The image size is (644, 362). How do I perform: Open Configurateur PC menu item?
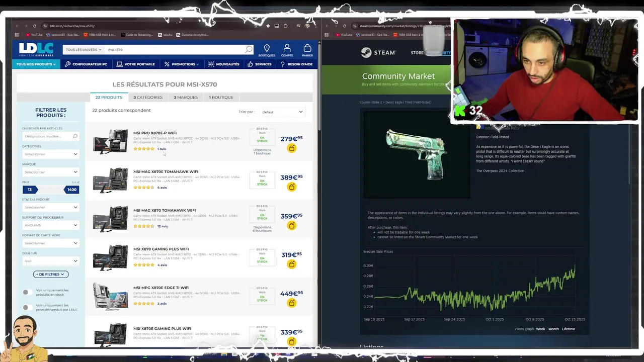pyautogui.click(x=86, y=64)
